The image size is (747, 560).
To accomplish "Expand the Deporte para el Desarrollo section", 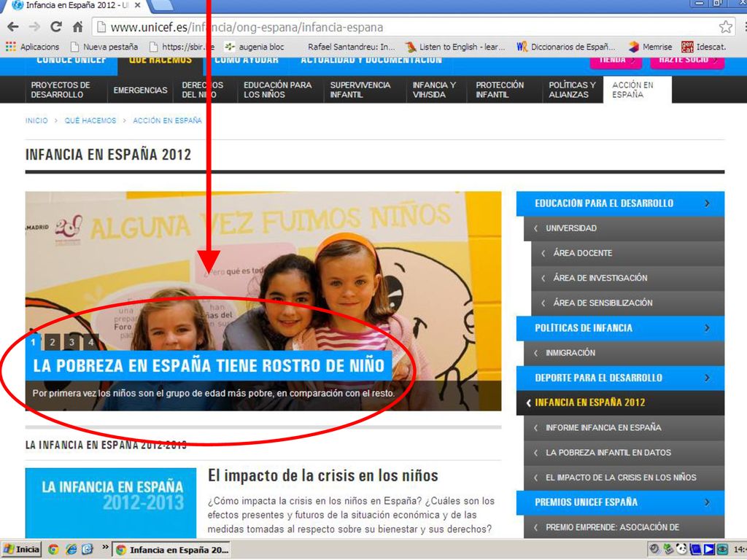I will point(620,378).
